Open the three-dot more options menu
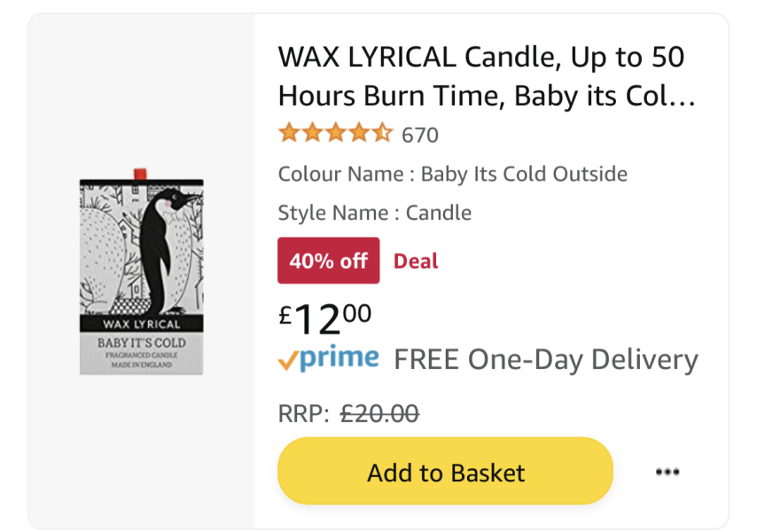The height and width of the screenshot is (532, 757). click(x=667, y=472)
